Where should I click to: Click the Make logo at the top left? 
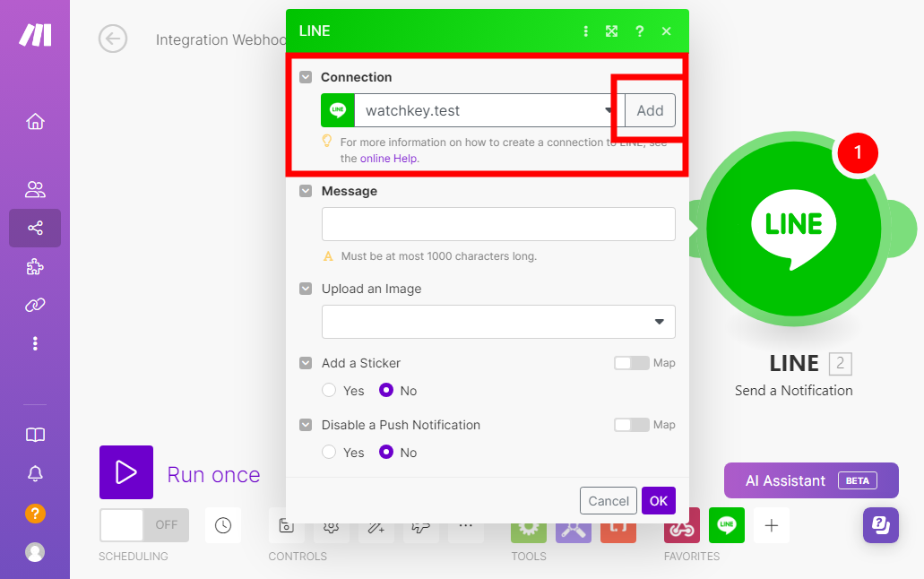(35, 35)
